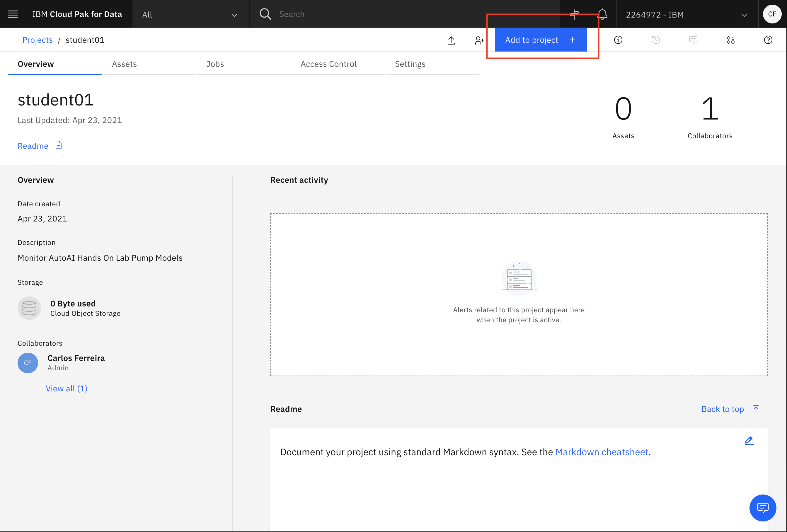787x532 pixels.
Task: Click the Recent activity heading
Action: (299, 180)
